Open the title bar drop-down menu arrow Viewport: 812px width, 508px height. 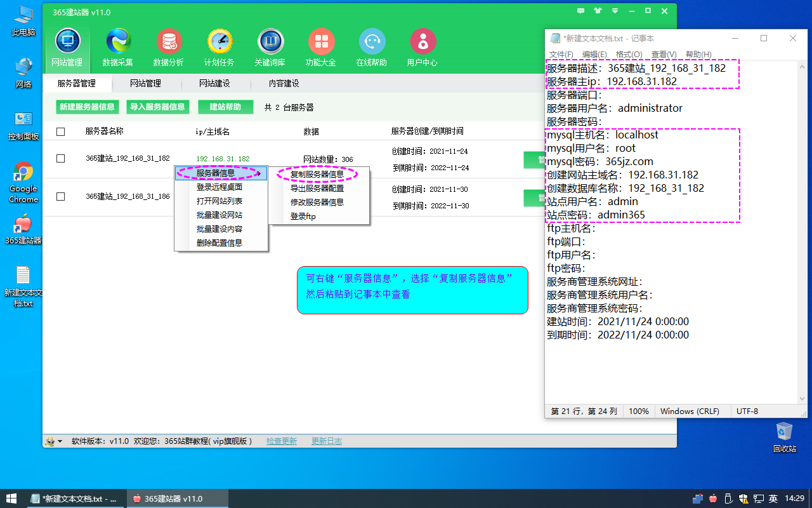[x=614, y=11]
